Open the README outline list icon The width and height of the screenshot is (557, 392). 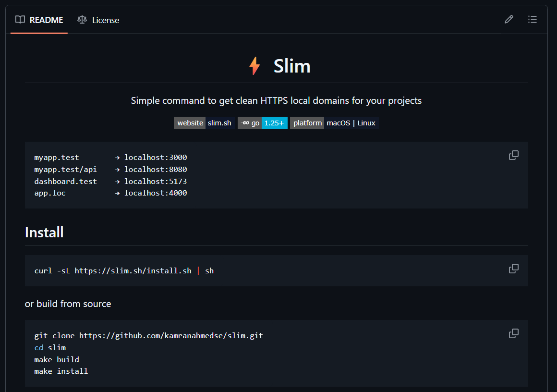pyautogui.click(x=532, y=19)
